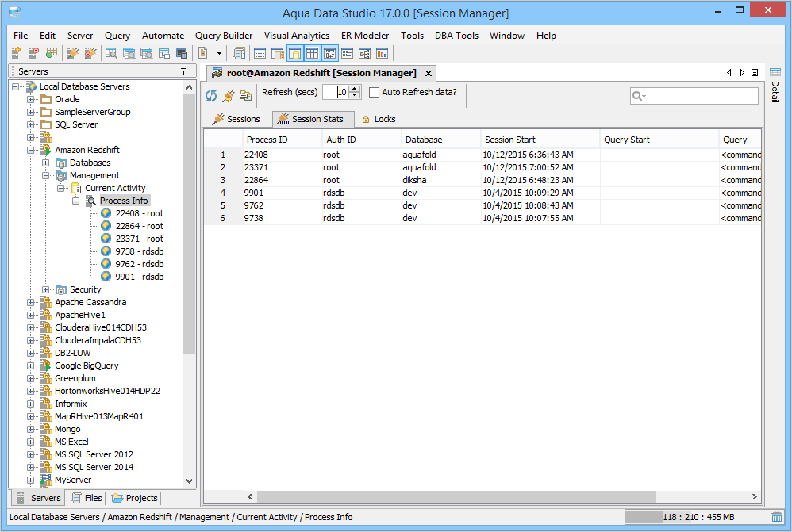This screenshot has width=792, height=532.
Task: Expand the Oracle folder node
Action: pyautogui.click(x=31, y=99)
